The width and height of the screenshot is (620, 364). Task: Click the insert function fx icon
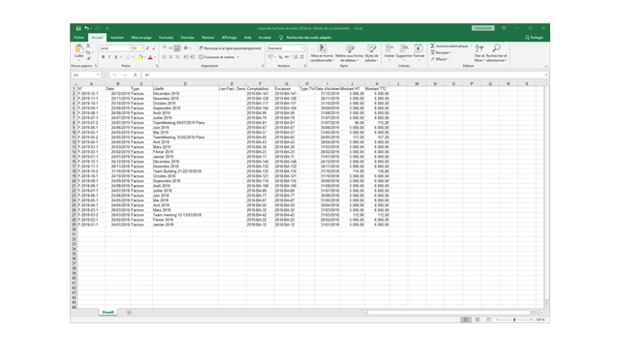pyautogui.click(x=135, y=75)
